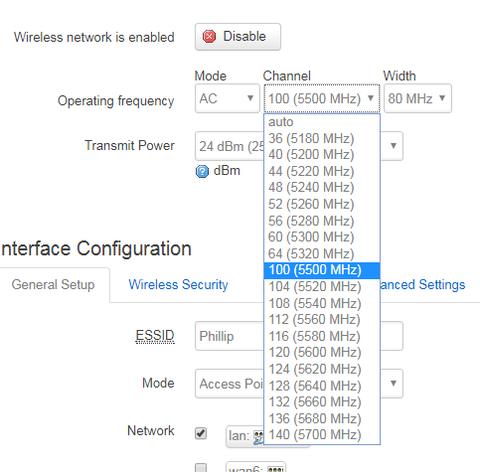Collapse the Channel 100 (5500 MHz) combo box
Screen dimensions: 480x472
pos(322,98)
